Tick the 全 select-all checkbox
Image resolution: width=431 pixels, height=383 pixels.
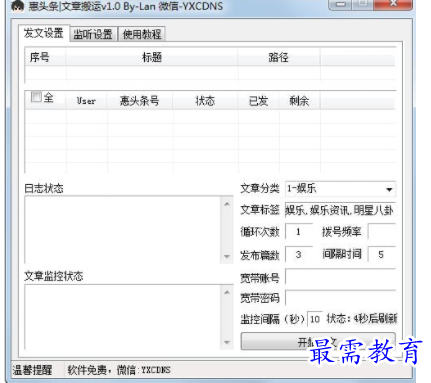(x=36, y=97)
